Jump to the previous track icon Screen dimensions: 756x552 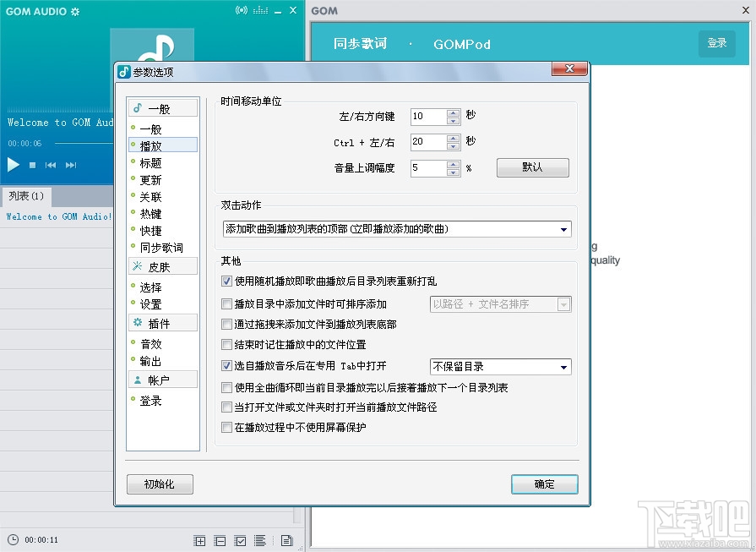pyautogui.click(x=51, y=166)
